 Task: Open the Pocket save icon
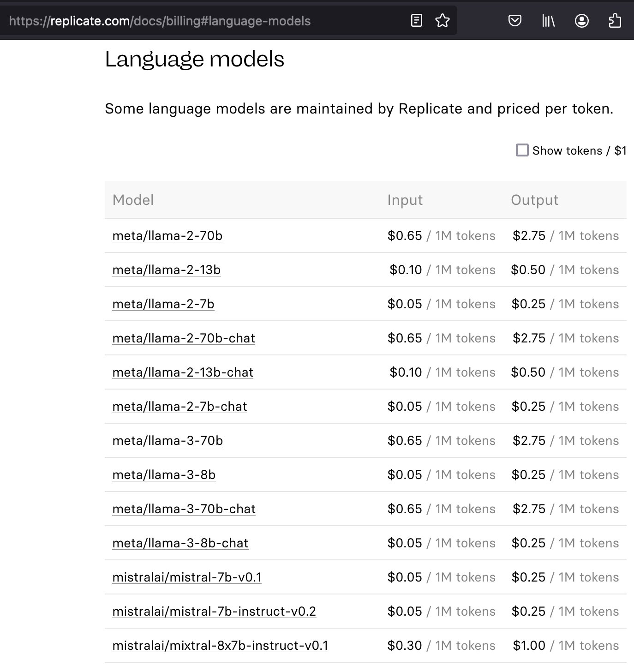[514, 21]
